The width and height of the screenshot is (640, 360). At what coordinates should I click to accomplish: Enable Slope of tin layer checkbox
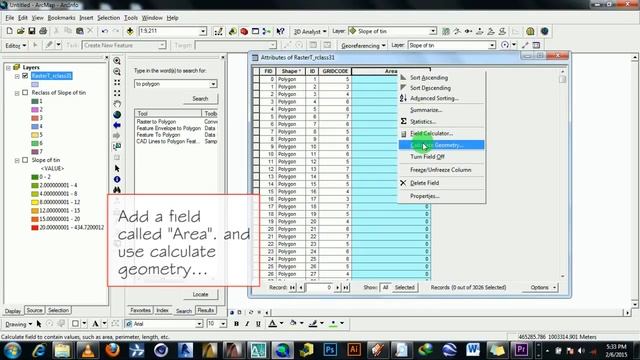click(x=25, y=160)
